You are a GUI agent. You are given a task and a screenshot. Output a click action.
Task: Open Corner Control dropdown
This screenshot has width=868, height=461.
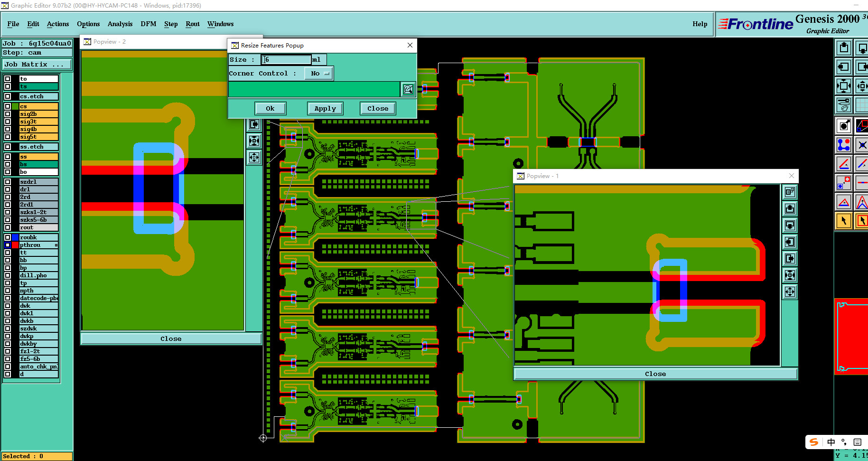pyautogui.click(x=319, y=74)
